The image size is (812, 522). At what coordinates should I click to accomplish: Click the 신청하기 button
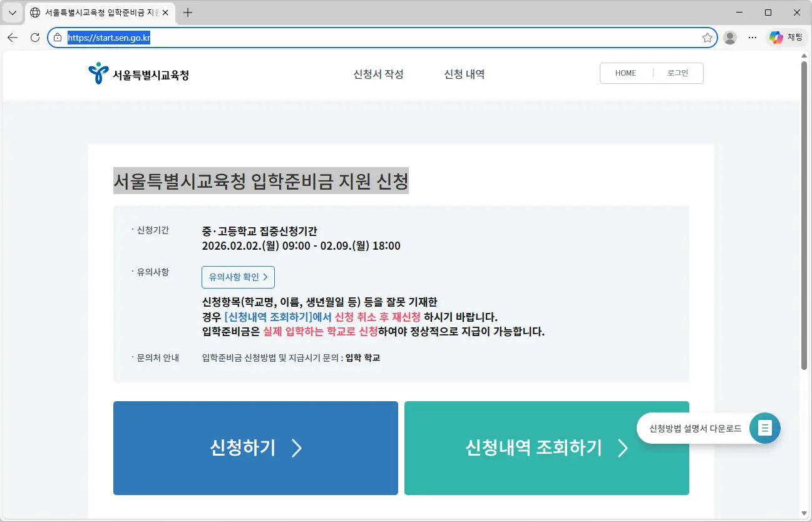coord(255,448)
